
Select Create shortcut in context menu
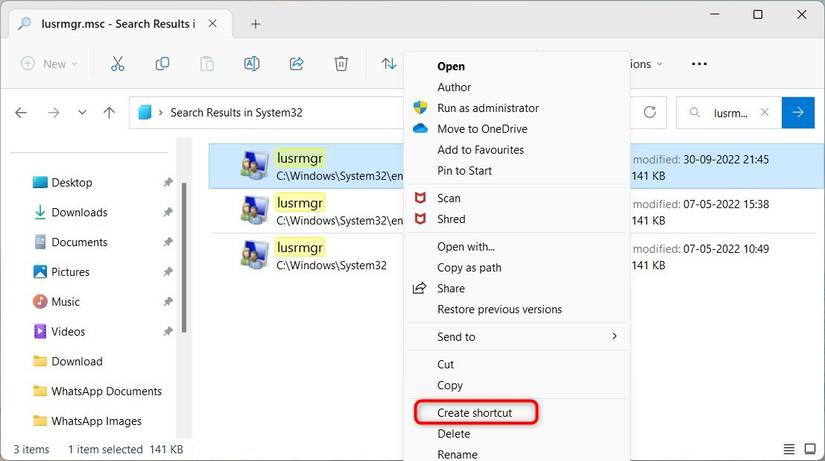pyautogui.click(x=475, y=413)
